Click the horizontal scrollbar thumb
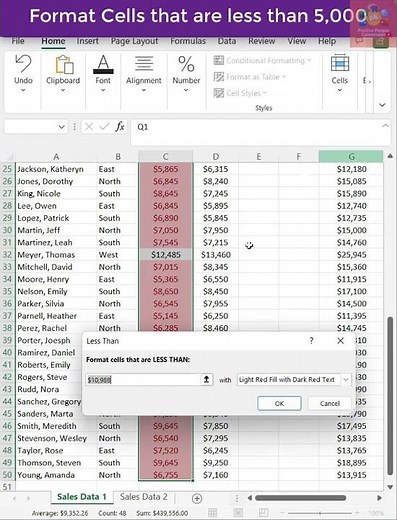 [x=300, y=498]
